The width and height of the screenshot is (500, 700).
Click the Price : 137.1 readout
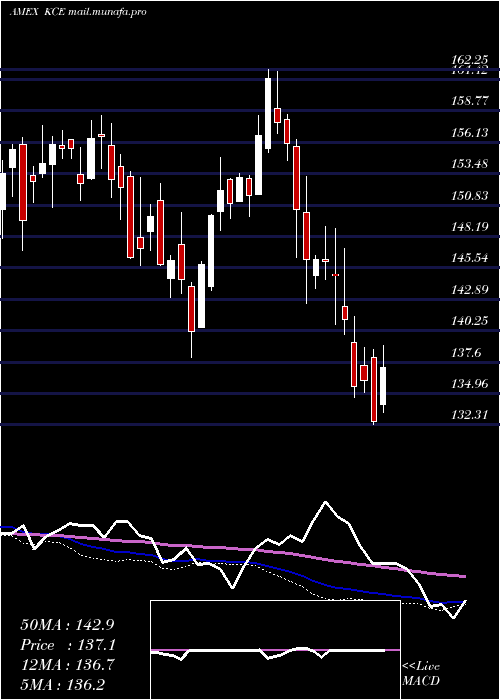[x=68, y=645]
